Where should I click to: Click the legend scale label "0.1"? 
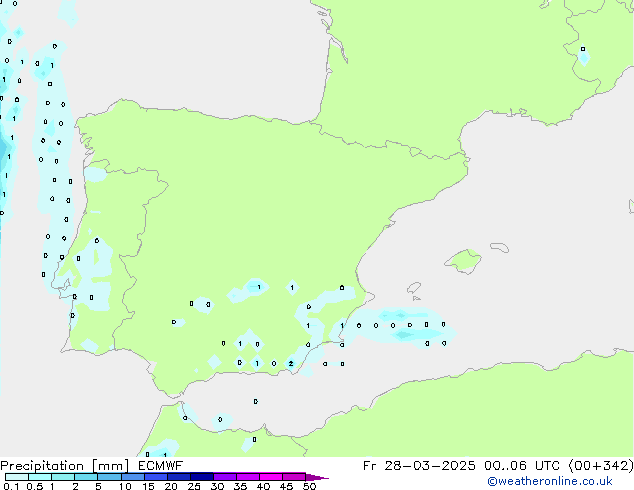coord(11,486)
